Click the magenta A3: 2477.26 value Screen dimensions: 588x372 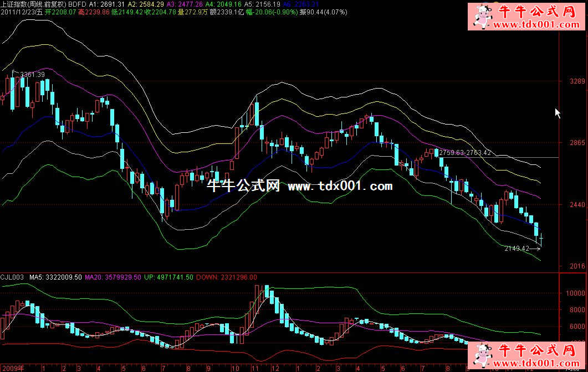point(185,4)
